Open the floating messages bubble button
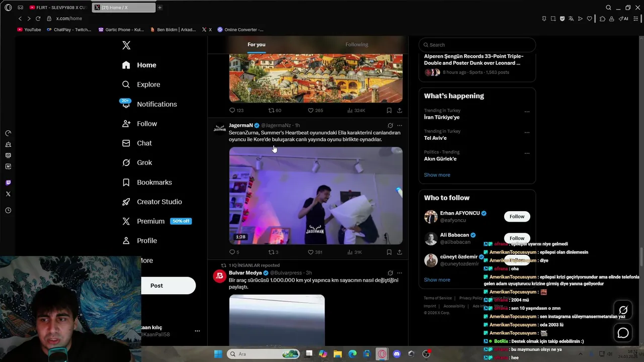Viewport: 644px width, 362px height. click(623, 333)
